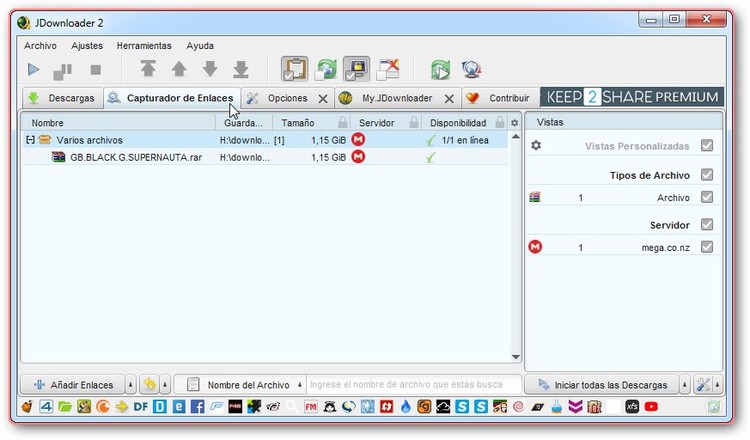Uncheck the mega.co.nz server filter

[707, 247]
